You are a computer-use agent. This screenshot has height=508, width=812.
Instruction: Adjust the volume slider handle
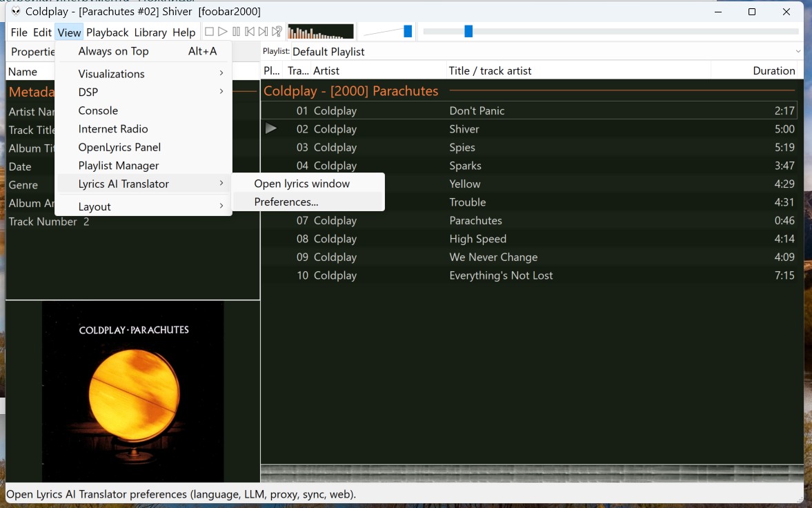pyautogui.click(x=408, y=32)
